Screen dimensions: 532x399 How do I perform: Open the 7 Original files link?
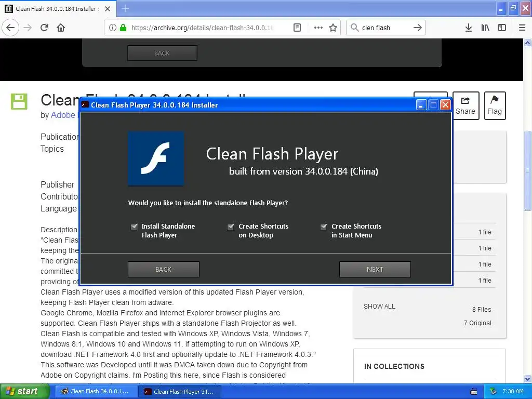tap(477, 323)
